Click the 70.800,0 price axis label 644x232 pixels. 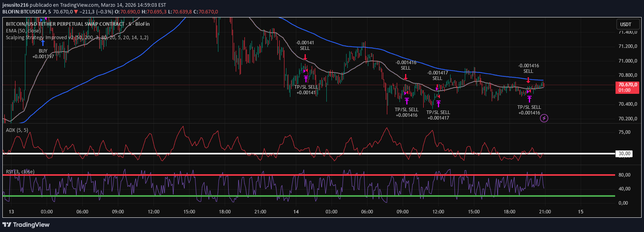pos(627,75)
